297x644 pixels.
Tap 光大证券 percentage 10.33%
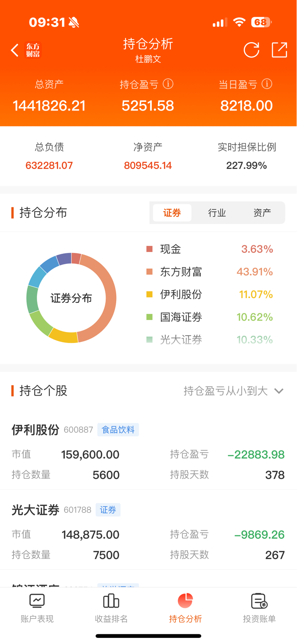[x=255, y=340]
